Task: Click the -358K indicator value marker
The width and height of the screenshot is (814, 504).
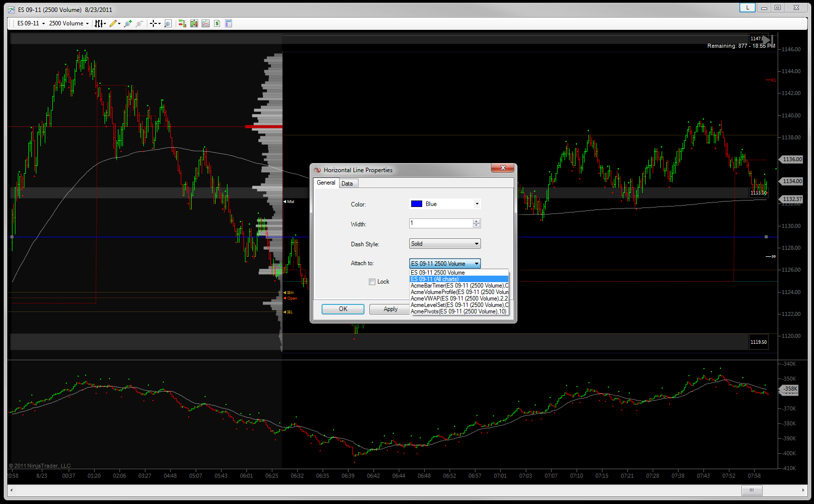Action: [x=790, y=389]
